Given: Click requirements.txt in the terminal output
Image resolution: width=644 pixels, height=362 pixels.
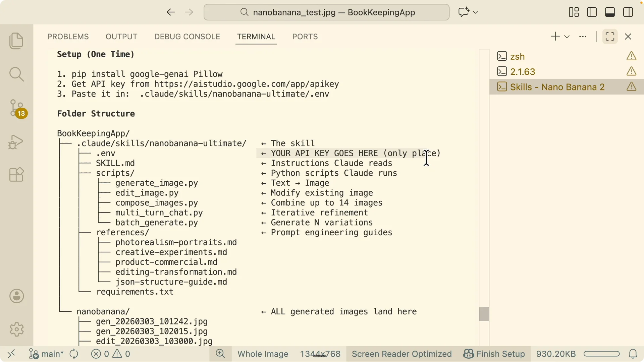Looking at the screenshot, I should click(x=135, y=292).
